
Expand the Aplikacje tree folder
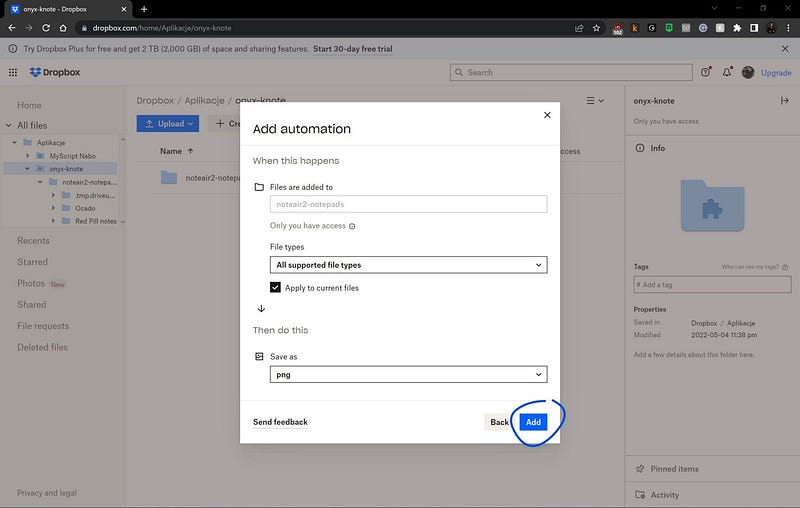coord(14,142)
